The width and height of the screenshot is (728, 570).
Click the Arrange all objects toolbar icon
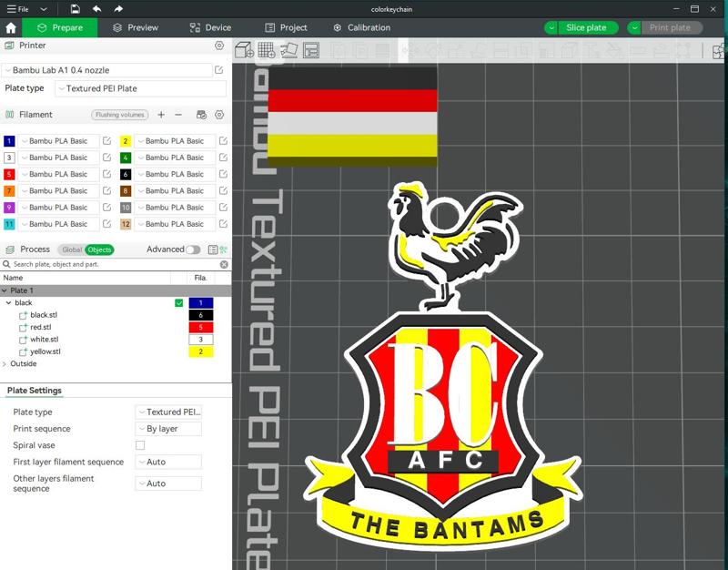(311, 50)
